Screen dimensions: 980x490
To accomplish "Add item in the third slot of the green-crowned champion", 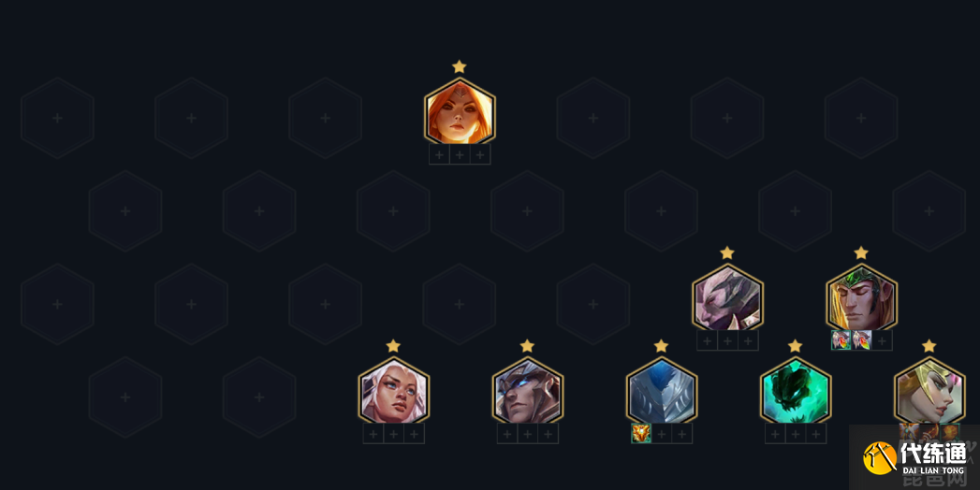I will [x=882, y=340].
